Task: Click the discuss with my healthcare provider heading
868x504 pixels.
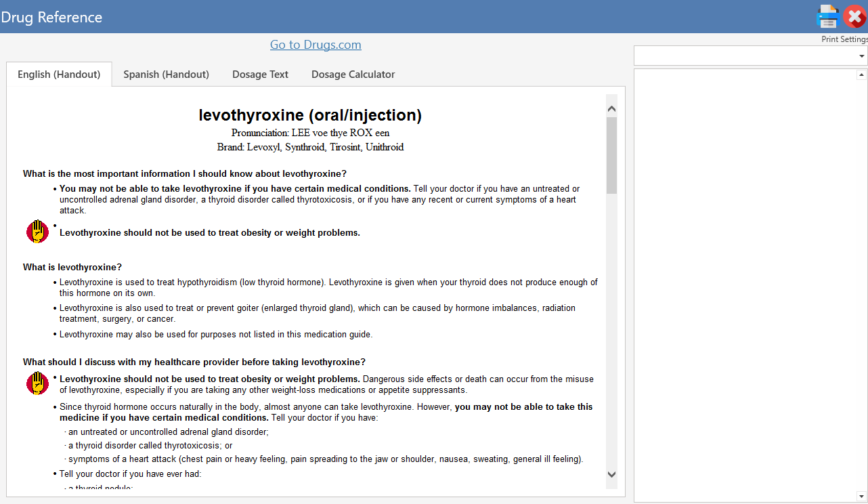Action: [x=194, y=362]
